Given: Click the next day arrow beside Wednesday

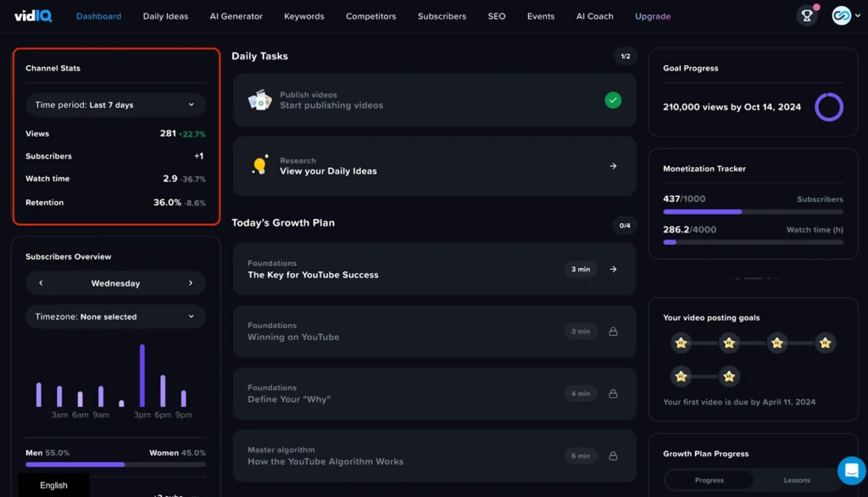Looking at the screenshot, I should point(191,282).
